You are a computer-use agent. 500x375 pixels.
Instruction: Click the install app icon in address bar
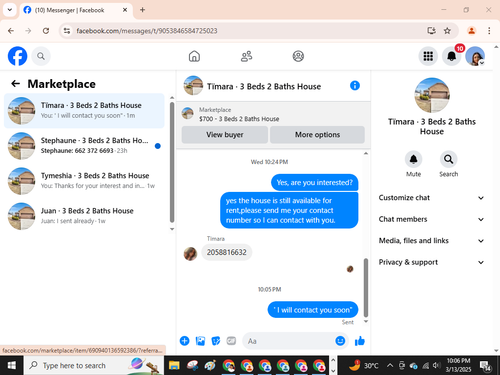[x=431, y=31]
